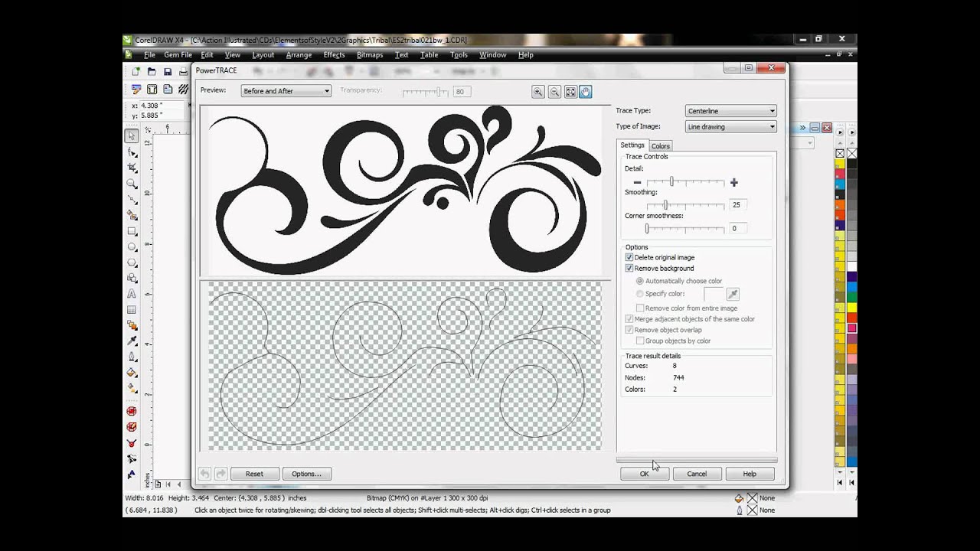Click the Options button in PowerTRACE
This screenshot has width=980, height=551.
point(306,473)
